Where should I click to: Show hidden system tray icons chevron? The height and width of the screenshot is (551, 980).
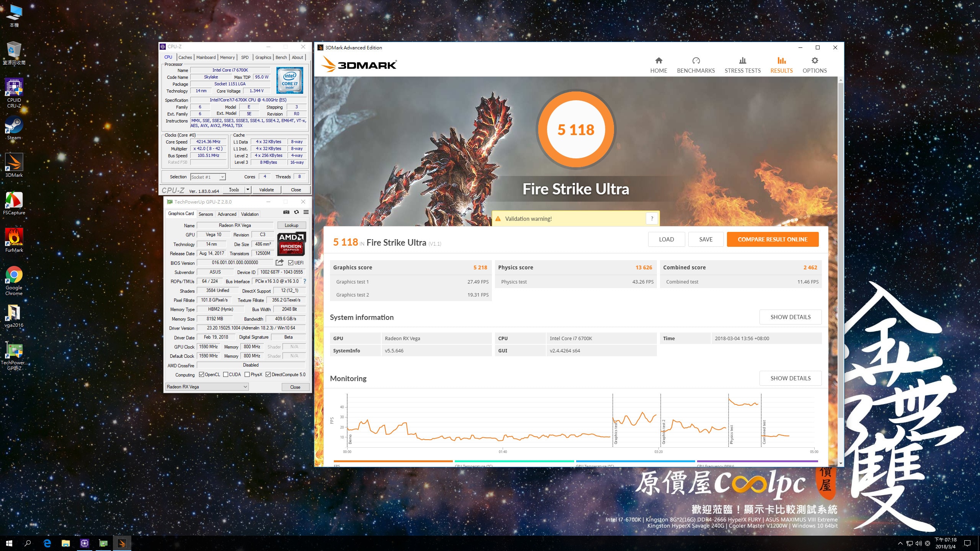click(x=900, y=543)
